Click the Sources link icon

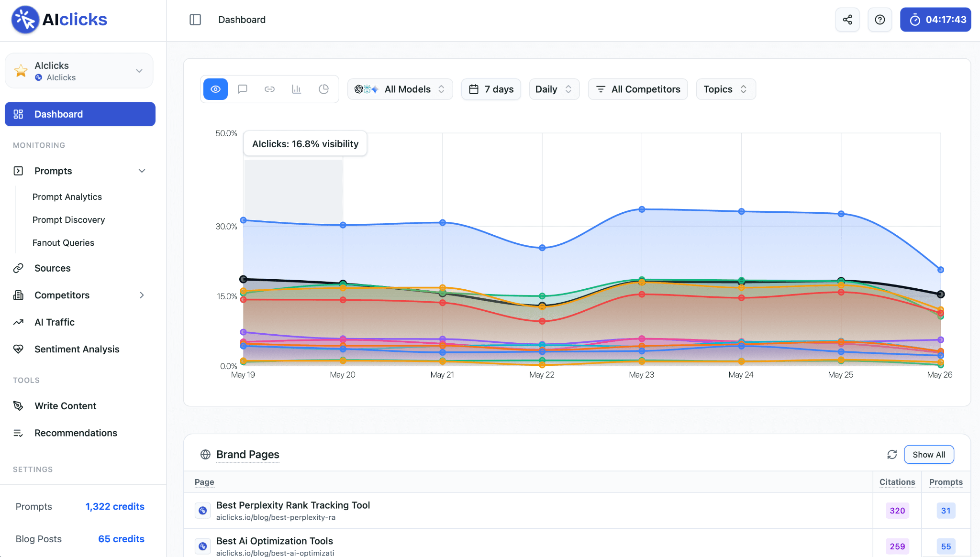coord(18,268)
